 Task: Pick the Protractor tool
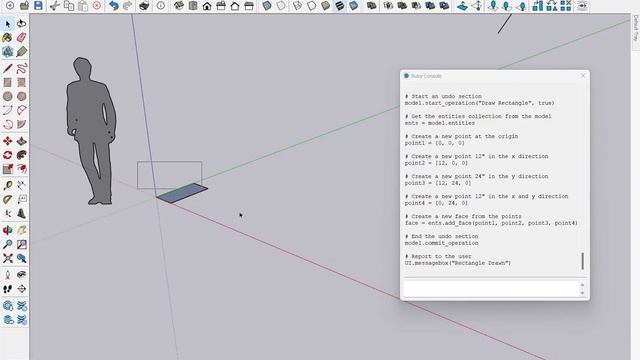7,200
